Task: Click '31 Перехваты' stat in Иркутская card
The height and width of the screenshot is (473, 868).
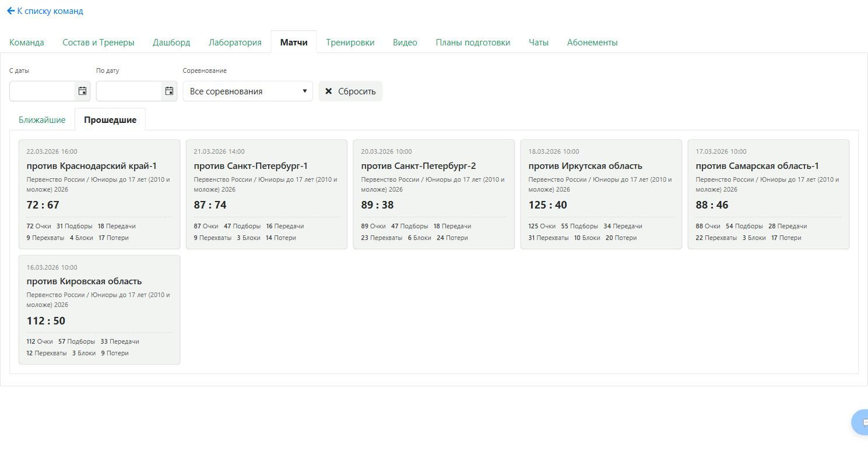Action: tap(548, 238)
